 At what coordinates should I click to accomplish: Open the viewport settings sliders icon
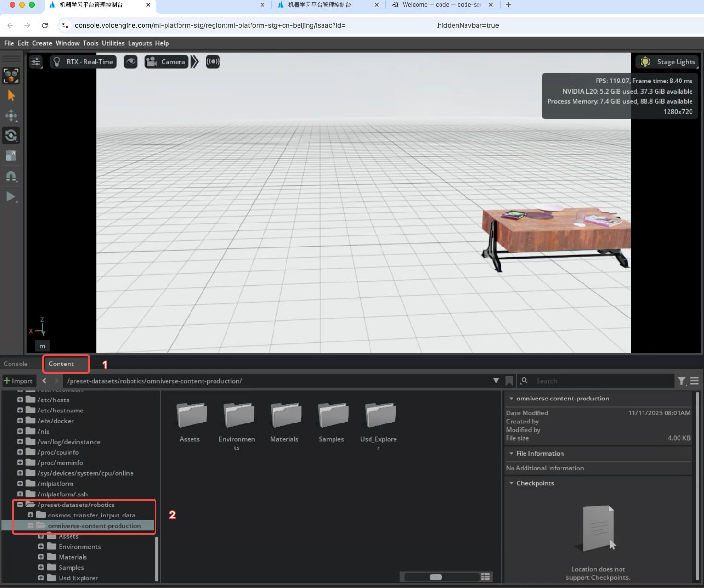coord(36,62)
